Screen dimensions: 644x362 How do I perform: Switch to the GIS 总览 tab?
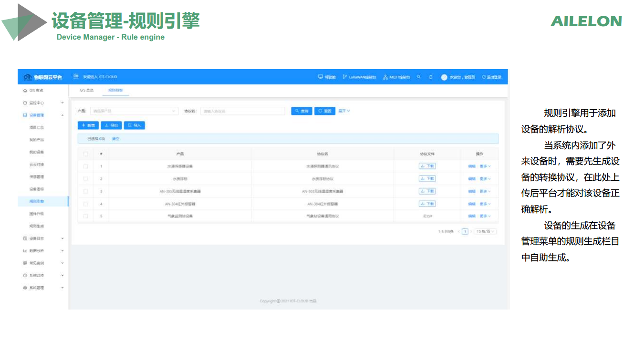click(x=86, y=90)
